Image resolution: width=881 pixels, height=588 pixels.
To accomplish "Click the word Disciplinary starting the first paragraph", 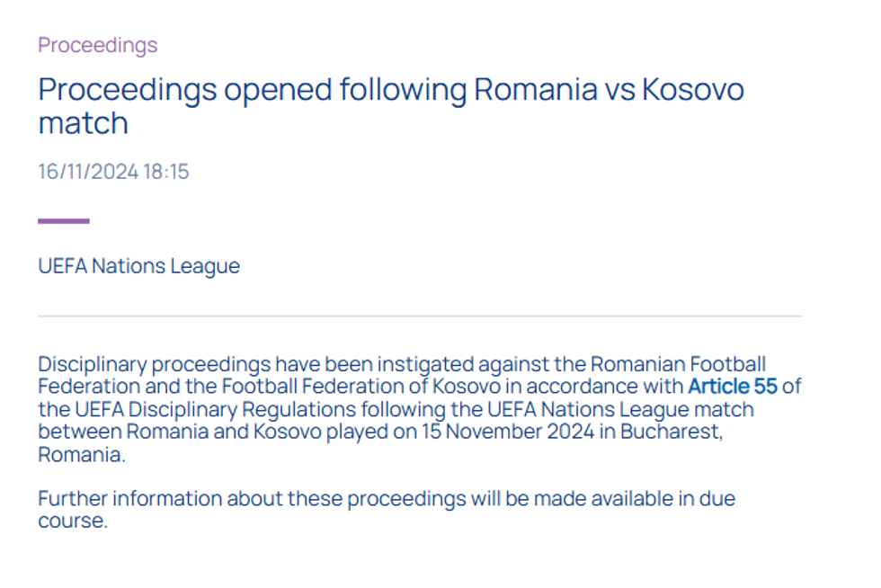I will (x=92, y=364).
